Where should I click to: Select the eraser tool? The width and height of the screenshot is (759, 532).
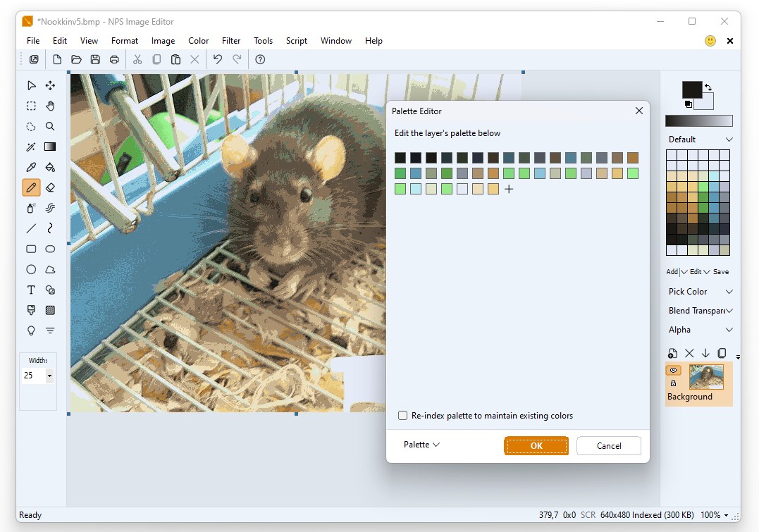(x=50, y=187)
